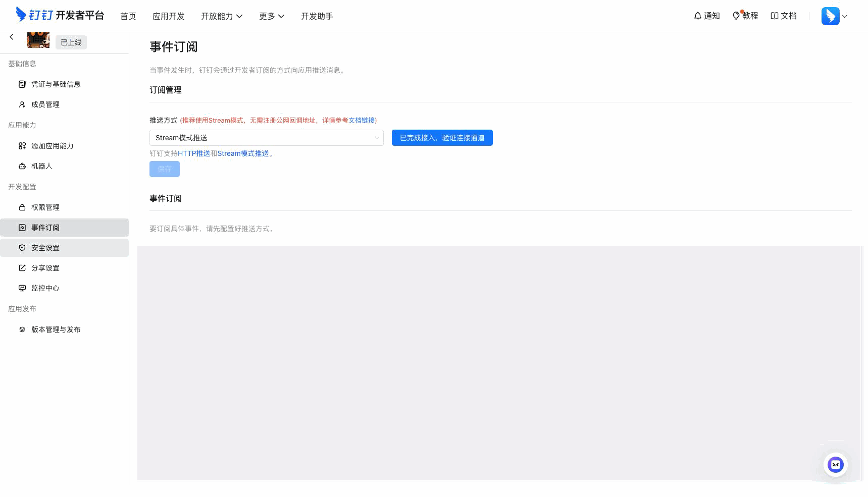
Task: Go back using the left arrow
Action: [x=12, y=37]
